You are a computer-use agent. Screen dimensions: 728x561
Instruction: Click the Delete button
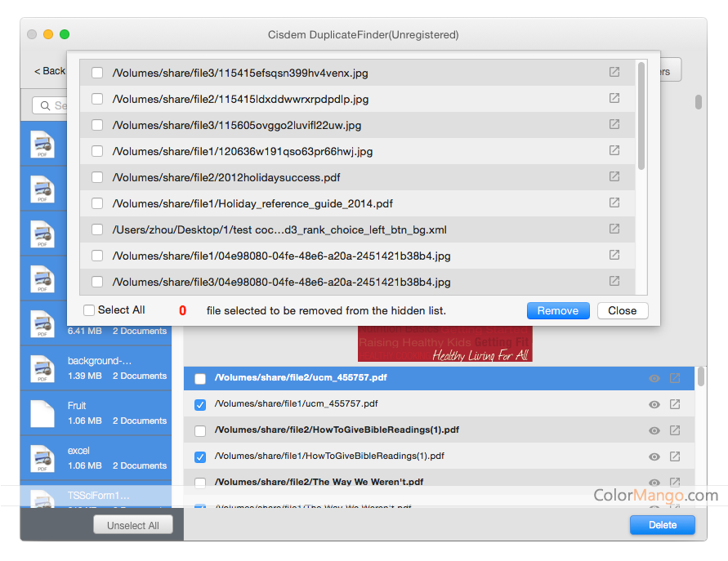click(x=662, y=525)
